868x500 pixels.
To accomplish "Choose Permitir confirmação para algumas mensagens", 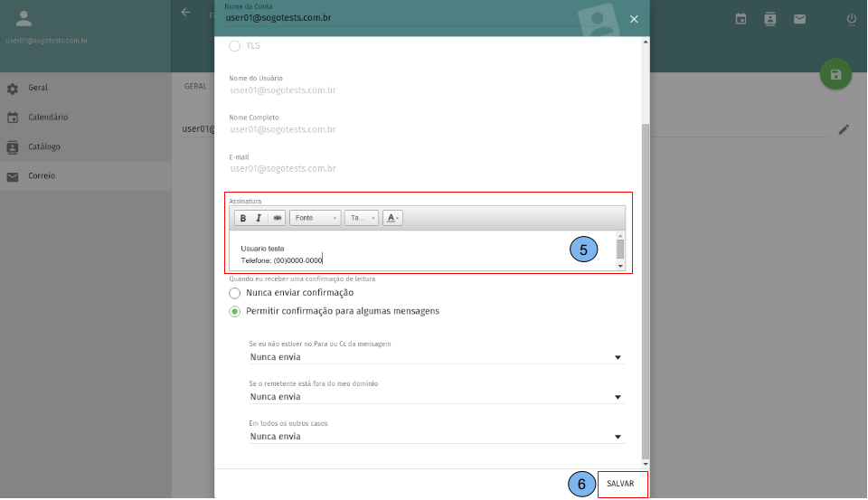I will point(235,311).
